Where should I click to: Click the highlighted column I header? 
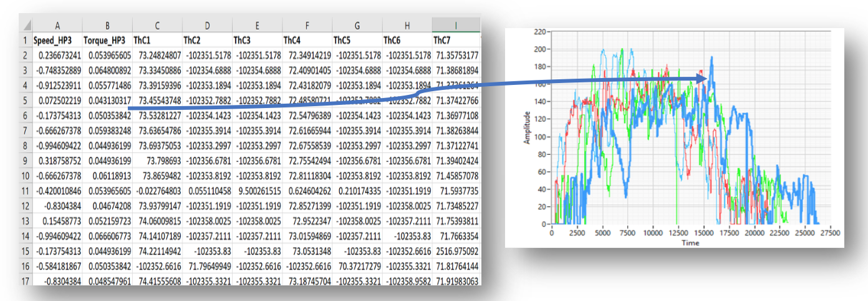click(x=456, y=26)
